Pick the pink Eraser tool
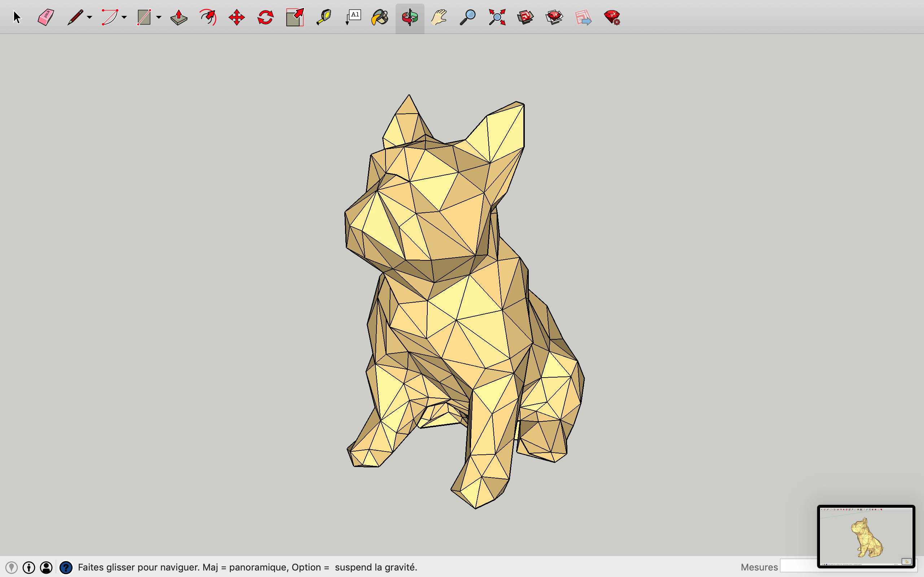 (x=46, y=17)
